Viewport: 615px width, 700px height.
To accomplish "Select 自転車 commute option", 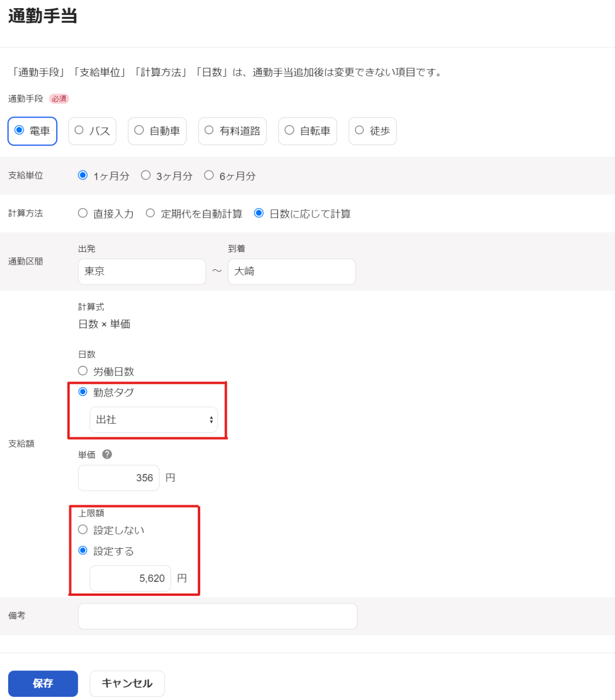I will click(307, 131).
